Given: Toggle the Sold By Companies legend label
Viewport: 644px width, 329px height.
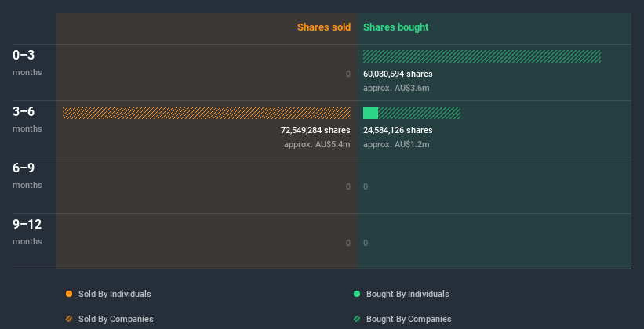Looking at the screenshot, I should (x=115, y=319).
